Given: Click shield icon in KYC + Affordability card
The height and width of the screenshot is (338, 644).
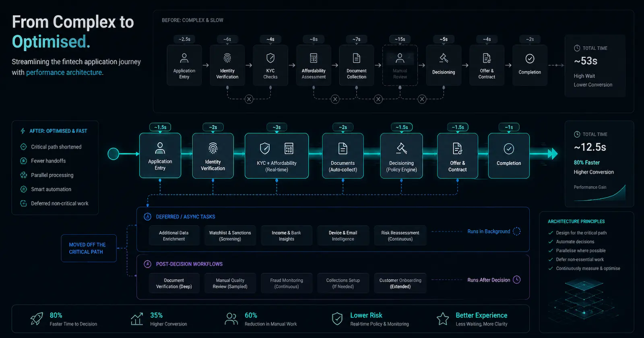Looking at the screenshot, I should coord(265,148).
